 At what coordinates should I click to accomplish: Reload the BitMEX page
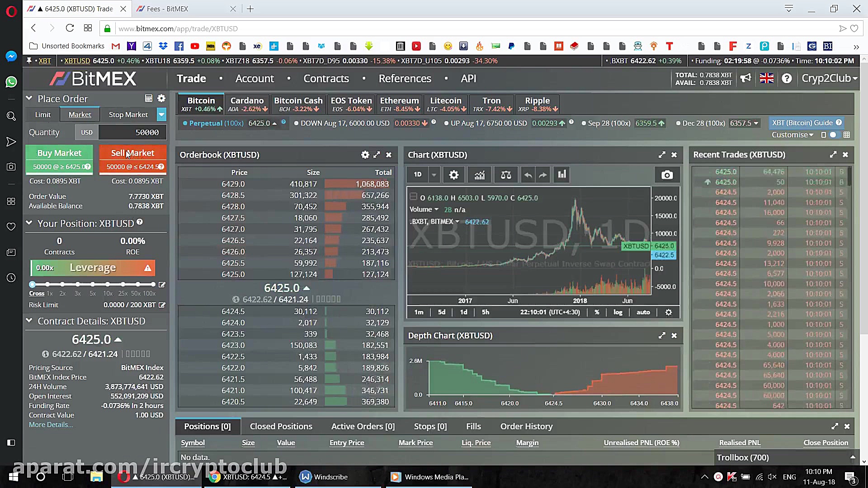click(70, 28)
